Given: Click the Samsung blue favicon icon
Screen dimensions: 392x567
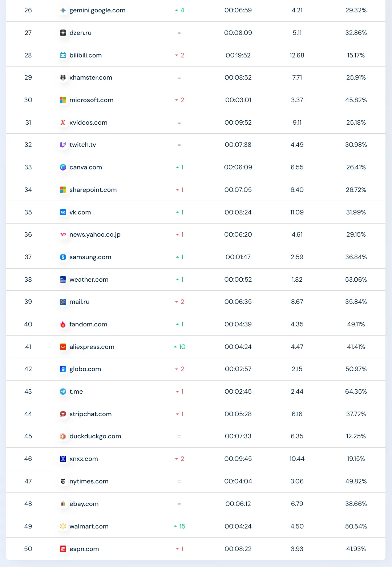Looking at the screenshot, I should tap(63, 257).
